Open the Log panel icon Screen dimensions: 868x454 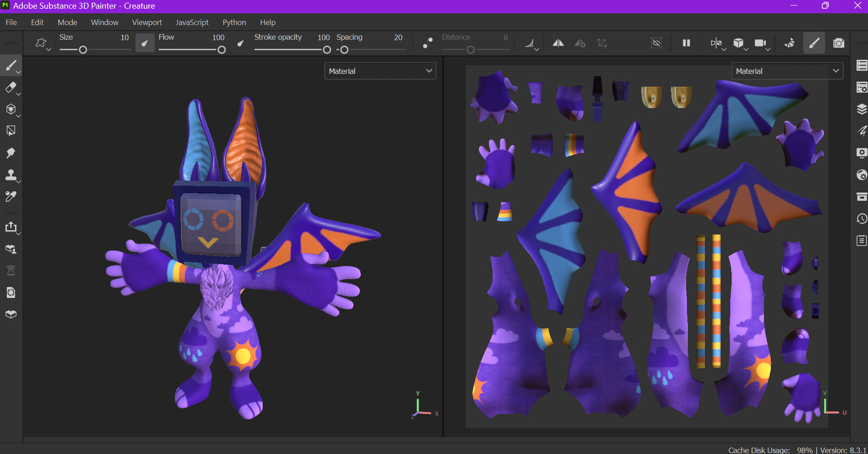click(861, 240)
